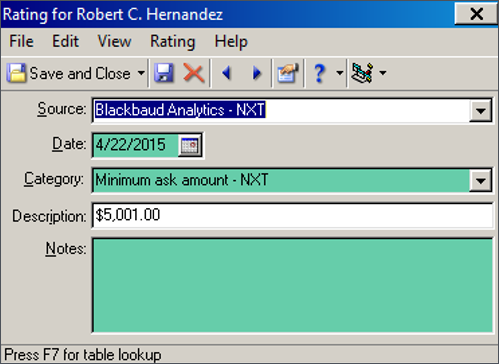Click the toolbar's last tools icon
The height and width of the screenshot is (364, 499).
pos(362,73)
